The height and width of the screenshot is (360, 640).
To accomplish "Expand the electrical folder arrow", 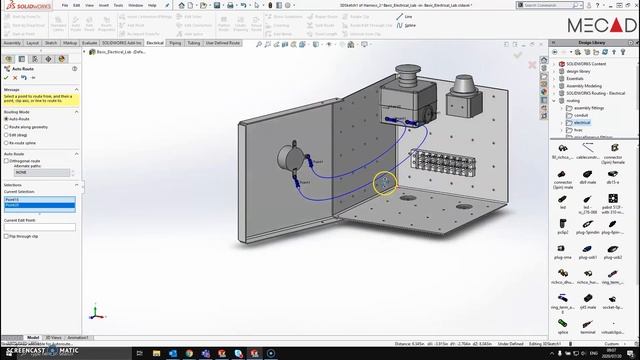I will tap(562, 123).
